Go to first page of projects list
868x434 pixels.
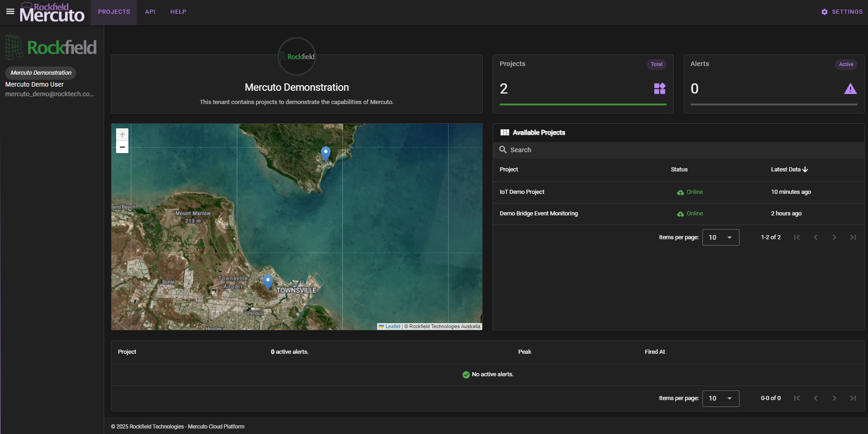[797, 237]
